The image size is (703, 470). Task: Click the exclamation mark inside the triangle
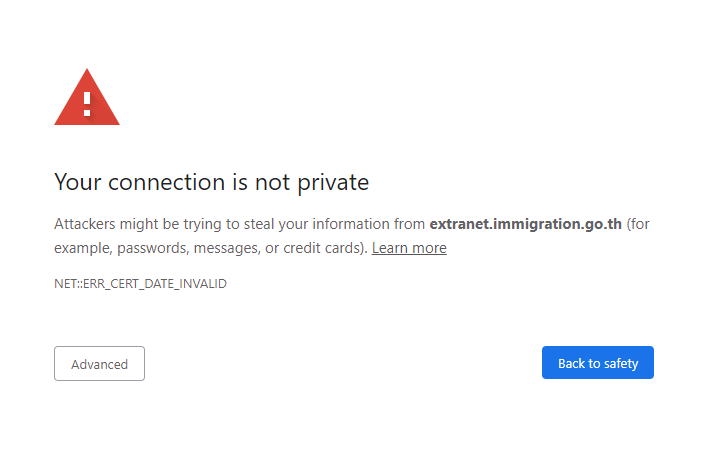click(x=87, y=102)
